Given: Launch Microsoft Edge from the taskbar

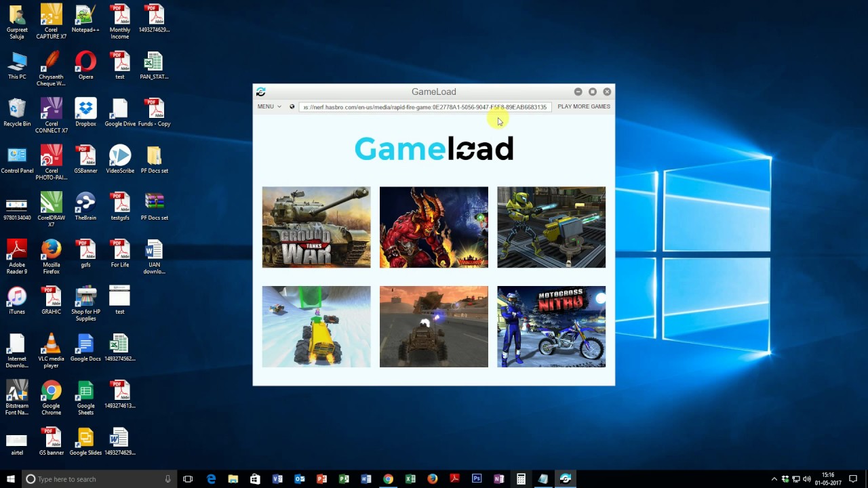Looking at the screenshot, I should [x=211, y=479].
